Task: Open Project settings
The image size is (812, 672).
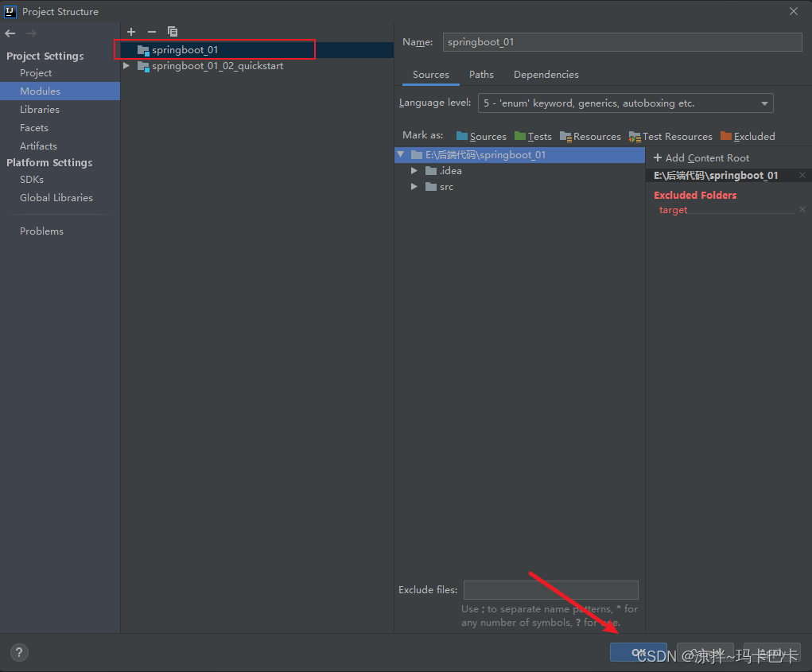Action: click(x=60, y=73)
